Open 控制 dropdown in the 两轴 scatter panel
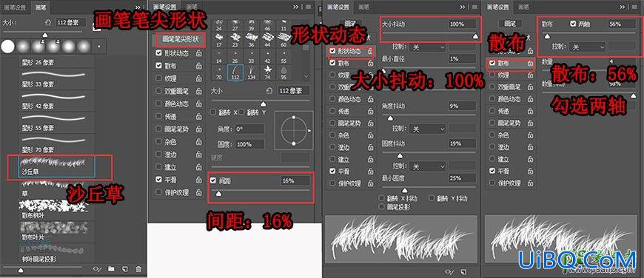Image resolution: width=644 pixels, height=278 pixels. (x=588, y=47)
